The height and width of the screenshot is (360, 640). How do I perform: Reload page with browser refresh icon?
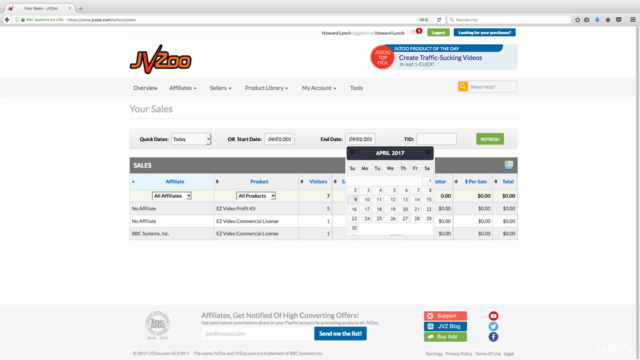click(x=439, y=20)
